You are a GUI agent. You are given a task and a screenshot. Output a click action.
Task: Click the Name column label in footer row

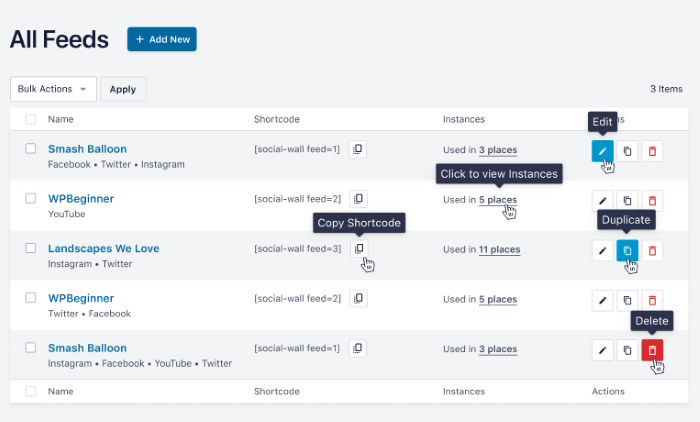61,391
